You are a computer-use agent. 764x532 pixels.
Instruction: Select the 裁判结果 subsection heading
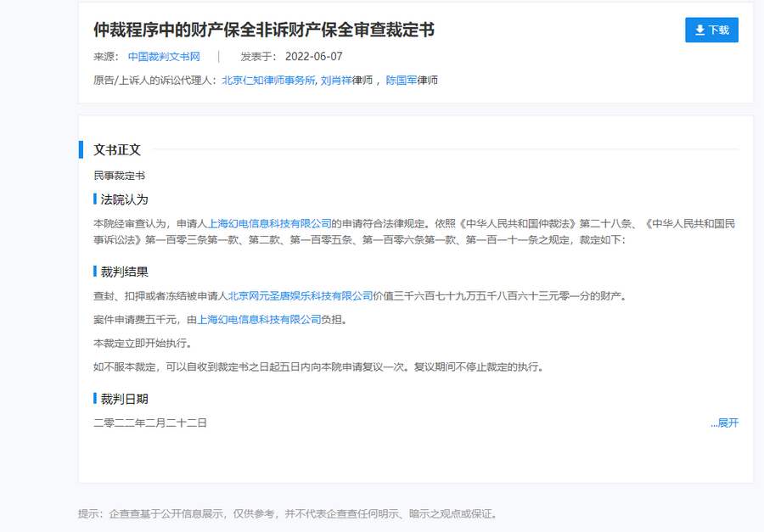coord(124,272)
